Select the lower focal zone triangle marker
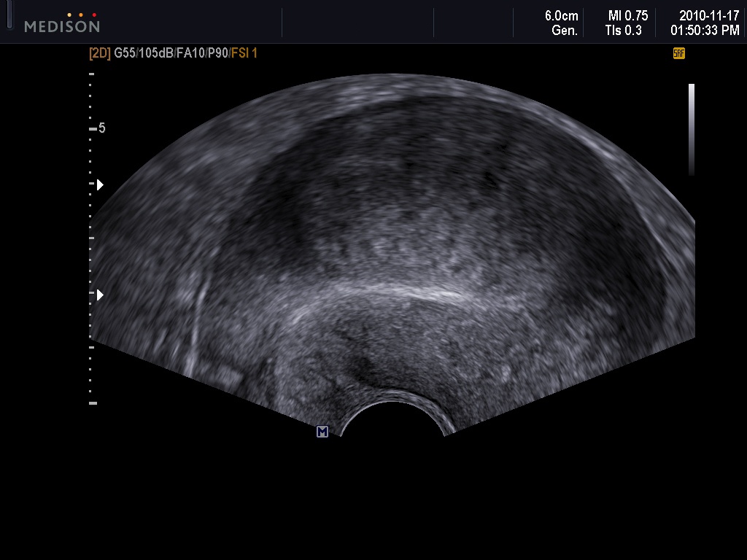Screen dimensions: 747x560 pos(100,295)
